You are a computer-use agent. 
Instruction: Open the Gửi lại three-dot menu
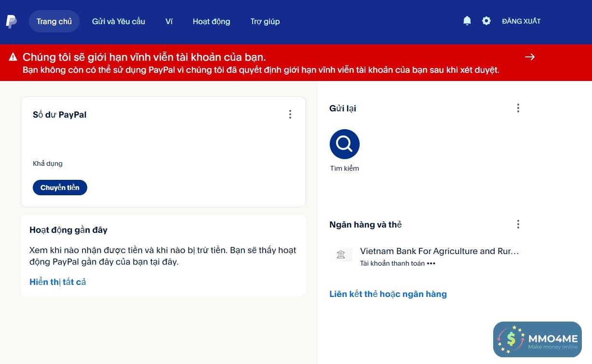518,108
